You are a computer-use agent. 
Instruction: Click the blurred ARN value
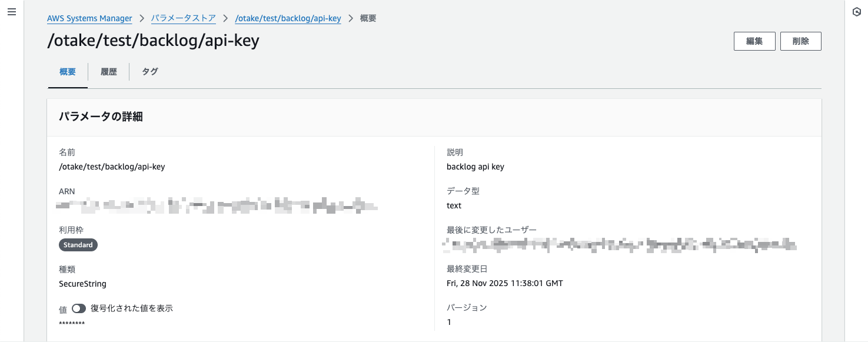pos(218,206)
